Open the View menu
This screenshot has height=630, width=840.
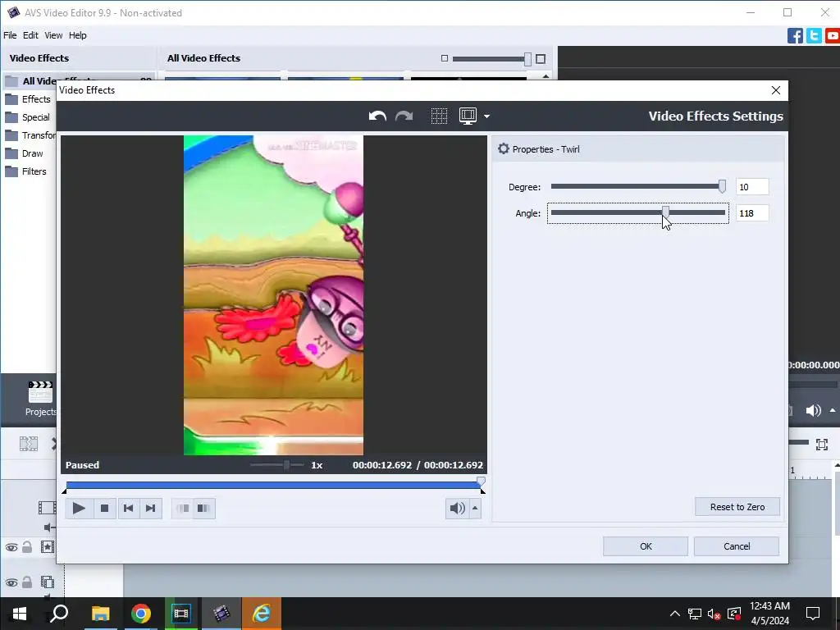(53, 35)
